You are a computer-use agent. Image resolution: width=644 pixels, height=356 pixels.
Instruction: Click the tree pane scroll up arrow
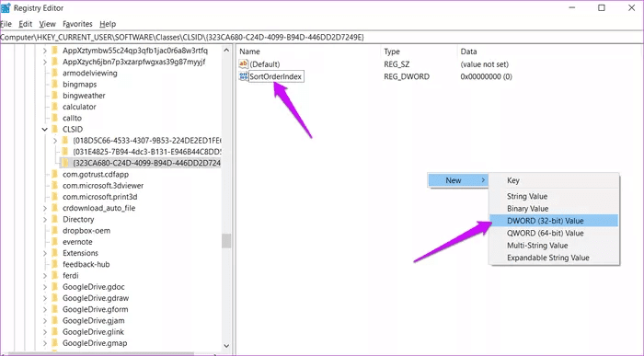point(226,51)
